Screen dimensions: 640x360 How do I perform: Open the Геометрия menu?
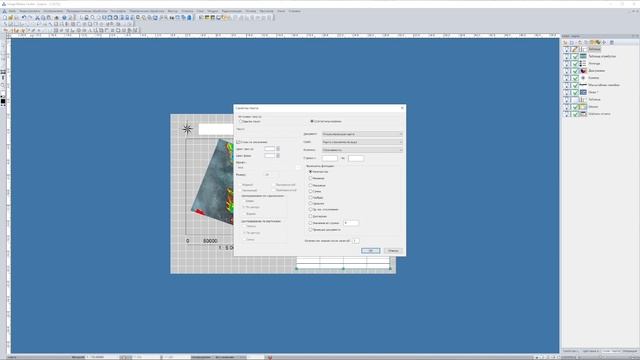point(118,11)
